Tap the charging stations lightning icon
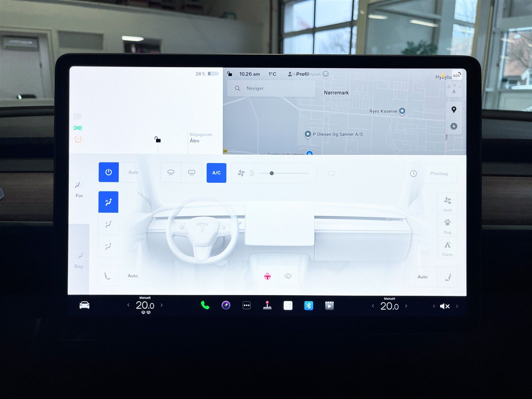Image resolution: width=532 pixels, height=399 pixels. [454, 126]
